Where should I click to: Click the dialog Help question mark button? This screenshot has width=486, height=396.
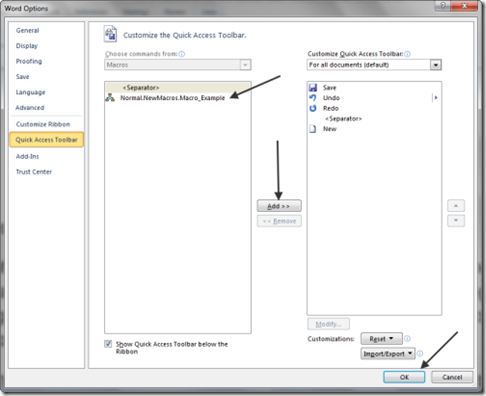pyautogui.click(x=443, y=6)
